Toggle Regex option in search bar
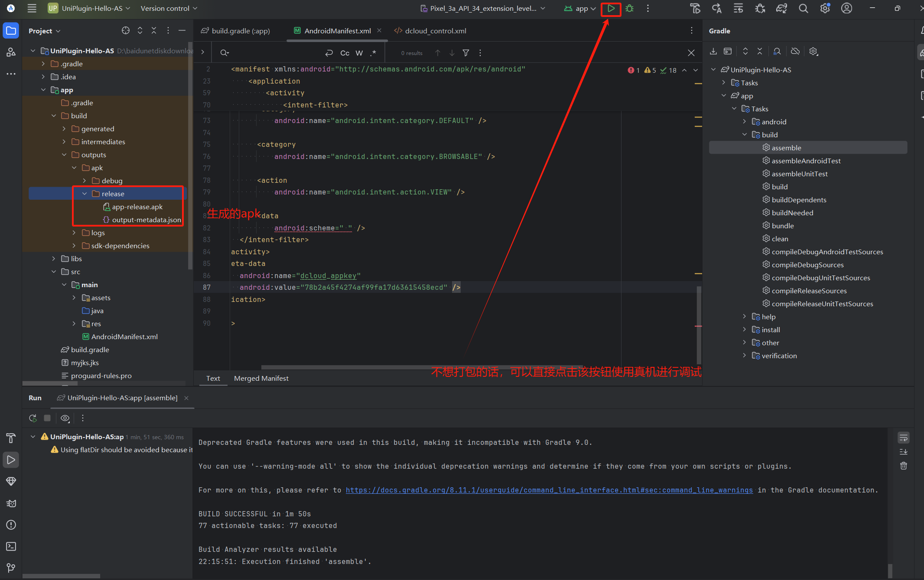The height and width of the screenshot is (580, 924). click(373, 53)
